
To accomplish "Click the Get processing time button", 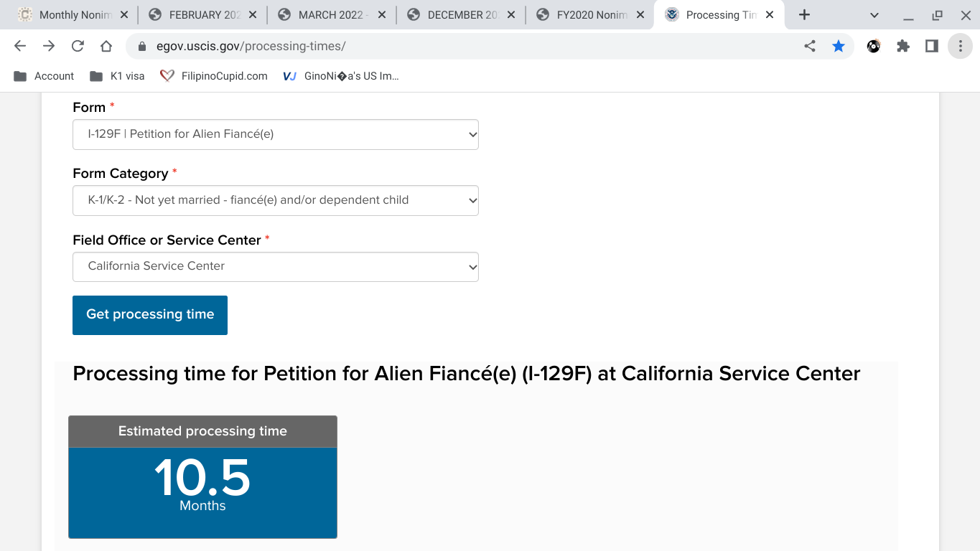I will tap(150, 315).
